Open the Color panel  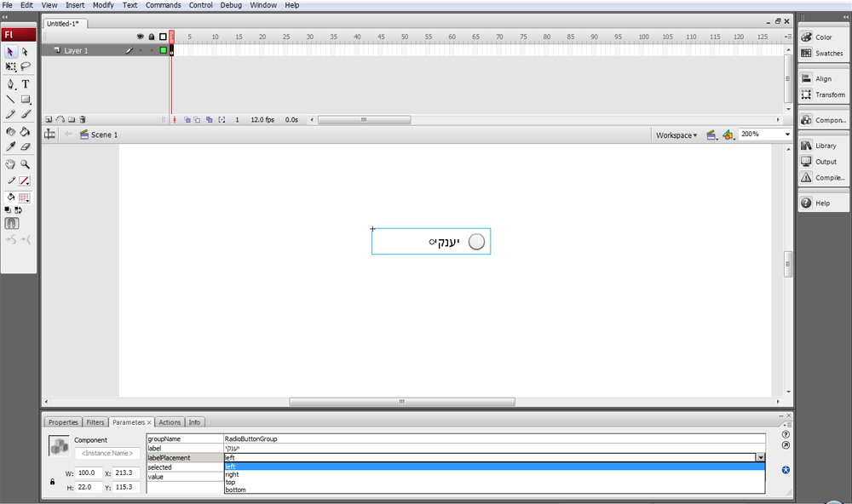tap(823, 37)
